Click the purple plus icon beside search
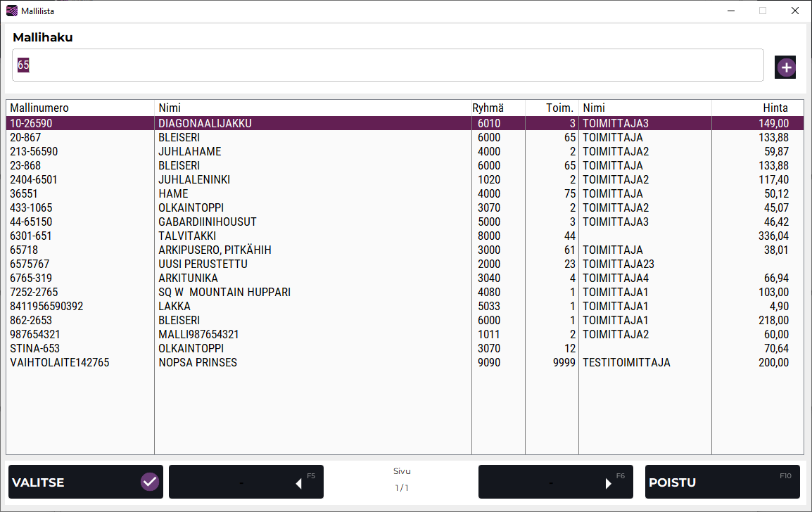 786,68
